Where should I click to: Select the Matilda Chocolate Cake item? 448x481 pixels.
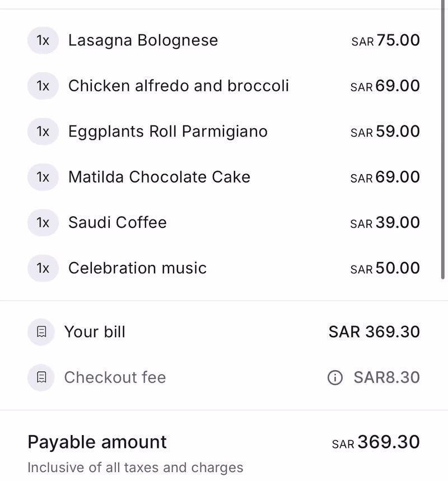click(x=159, y=177)
